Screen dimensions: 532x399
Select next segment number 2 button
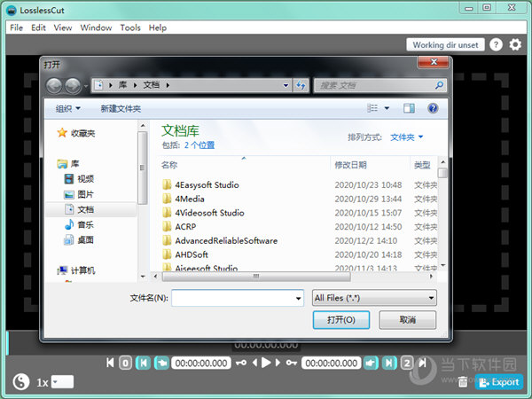point(407,363)
